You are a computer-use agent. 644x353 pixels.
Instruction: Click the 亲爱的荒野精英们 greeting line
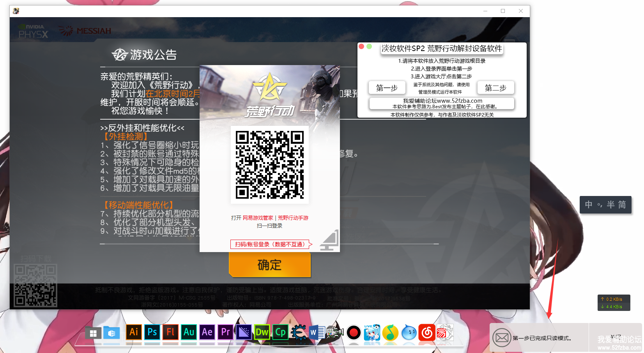tap(136, 76)
